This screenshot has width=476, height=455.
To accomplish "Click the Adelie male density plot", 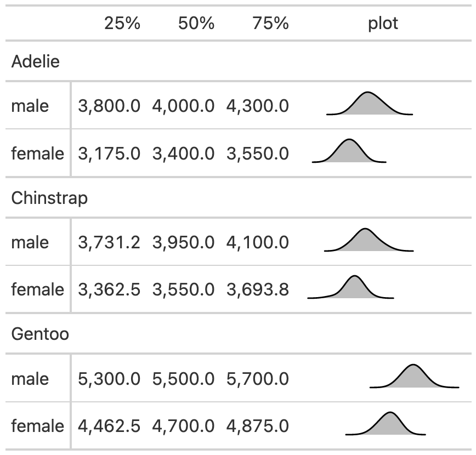I will point(369,105).
